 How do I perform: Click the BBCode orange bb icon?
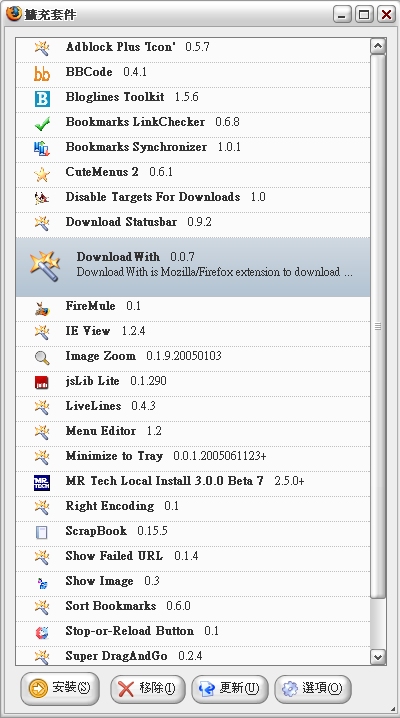tap(42, 73)
